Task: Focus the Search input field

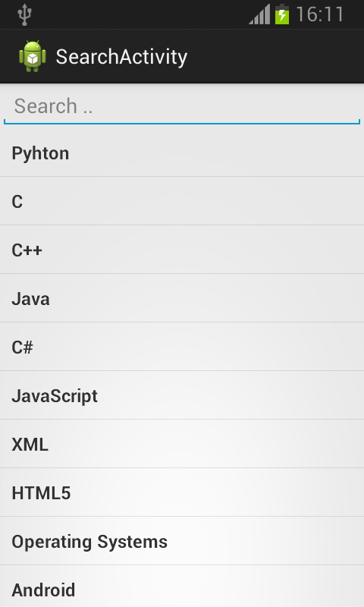Action: 182,106
